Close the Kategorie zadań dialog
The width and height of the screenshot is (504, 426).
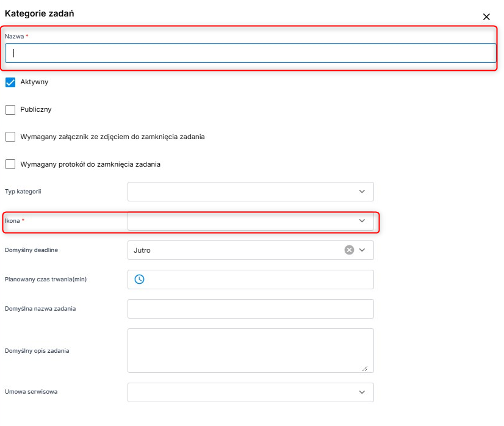point(486,16)
